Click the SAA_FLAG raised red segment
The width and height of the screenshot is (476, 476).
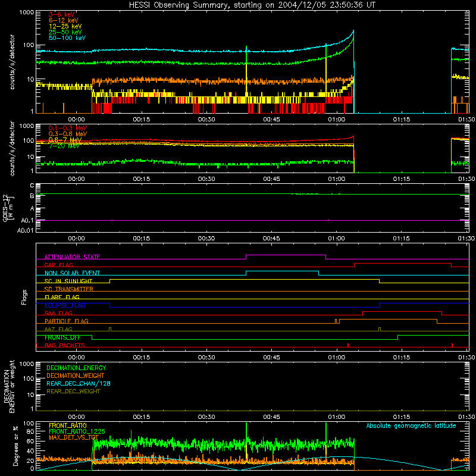[x=402, y=311]
